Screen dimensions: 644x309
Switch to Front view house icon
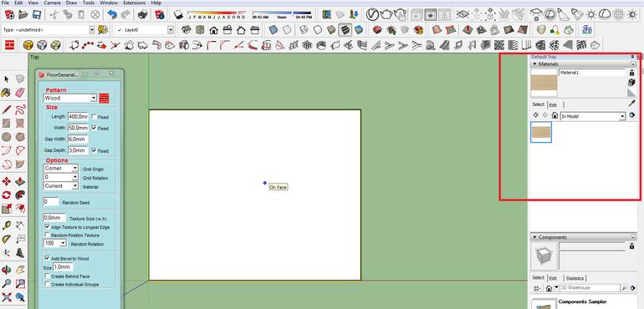click(x=213, y=30)
